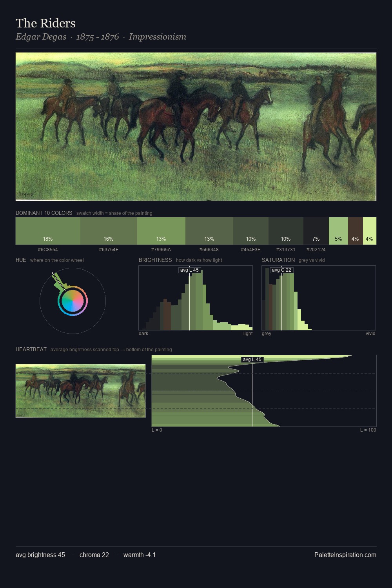Viewport: 392px width, 588px height.
Task: Click hex code text '#63754F'
Action: tap(109, 250)
